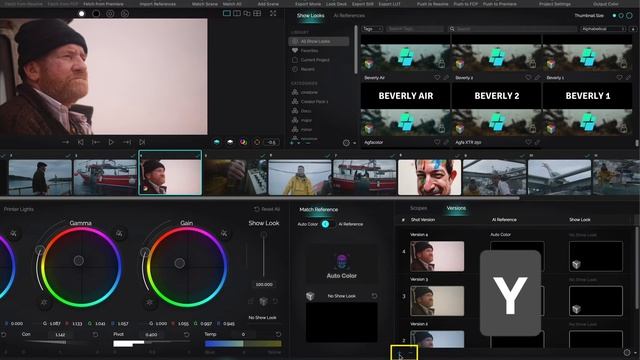This screenshot has height=360, width=640.
Task: Select the BEVERLY 2 look thumbnail
Action: (x=497, y=96)
